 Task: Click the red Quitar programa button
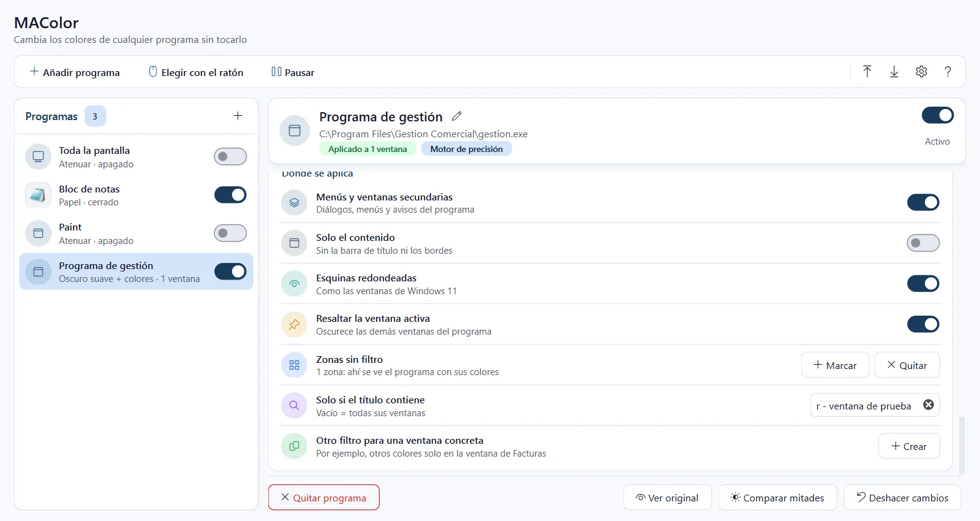(324, 498)
